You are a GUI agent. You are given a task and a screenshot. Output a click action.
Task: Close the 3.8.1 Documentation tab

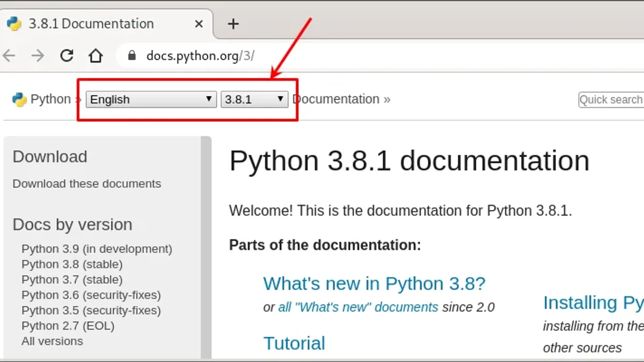199,24
